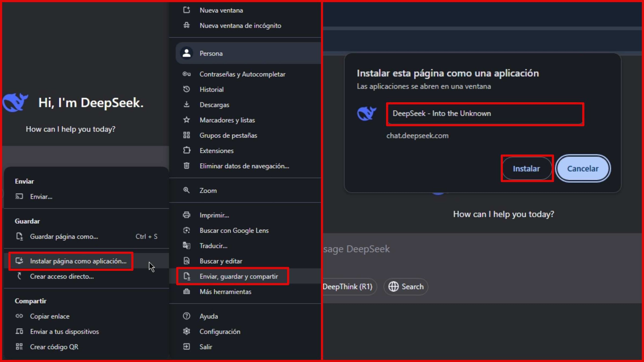644x362 pixels.
Task: Click the chat.deepseek.com text
Action: click(x=417, y=136)
